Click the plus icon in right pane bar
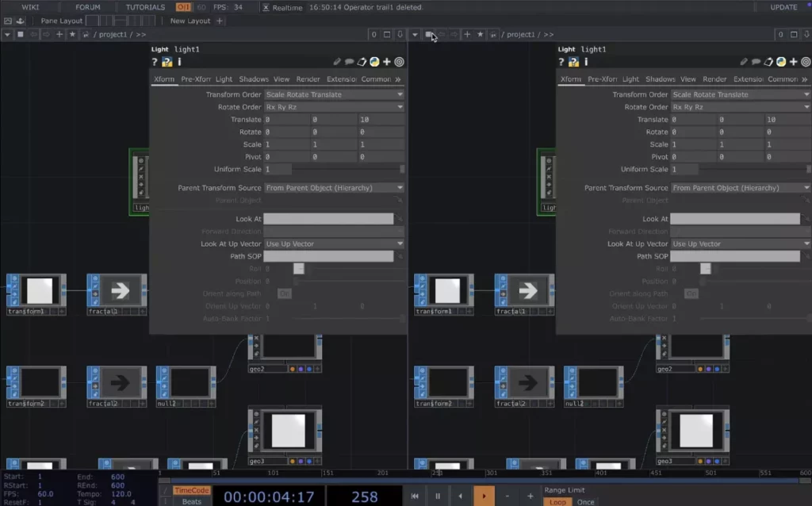The height and width of the screenshot is (506, 812). [467, 35]
